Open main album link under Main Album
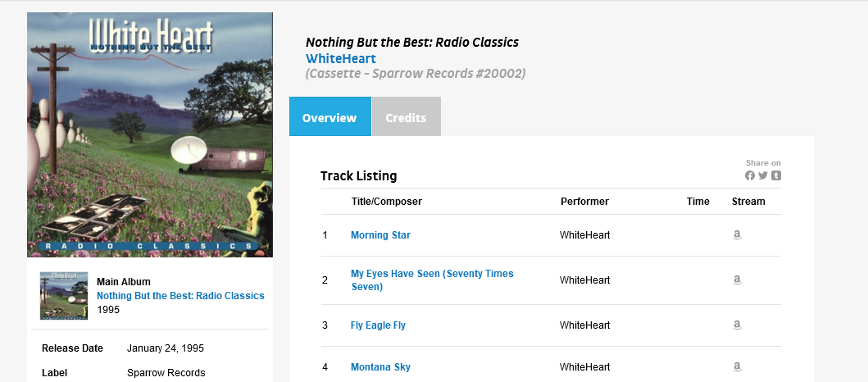The height and width of the screenshot is (382, 868). [x=180, y=296]
